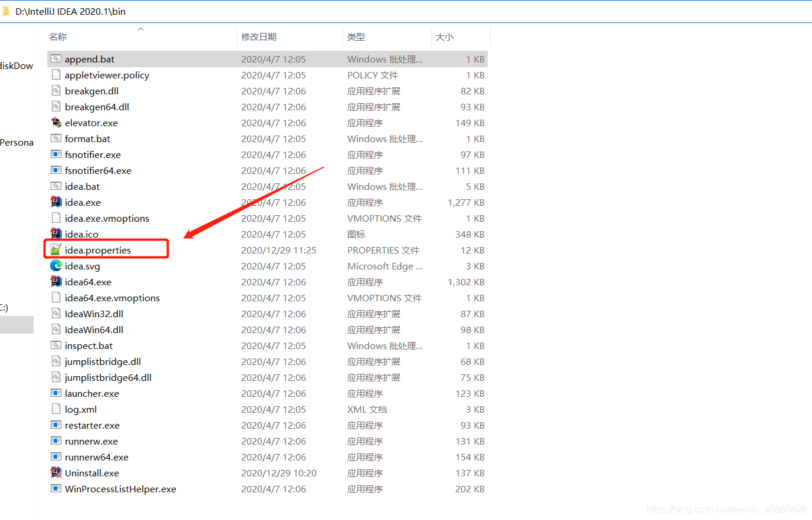Click the runnerw64.exe application icon
812x520 pixels.
[56, 457]
